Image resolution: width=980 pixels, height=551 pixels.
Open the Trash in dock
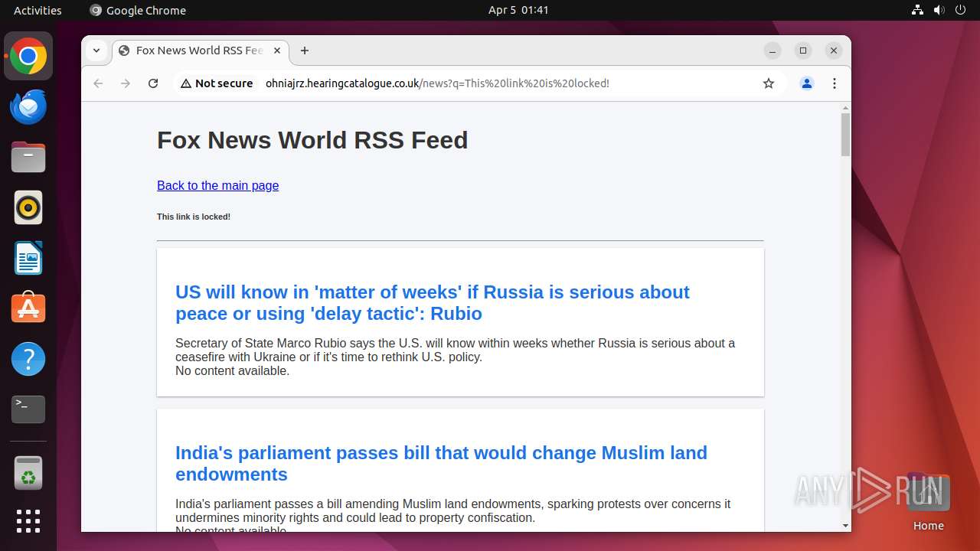coord(28,473)
